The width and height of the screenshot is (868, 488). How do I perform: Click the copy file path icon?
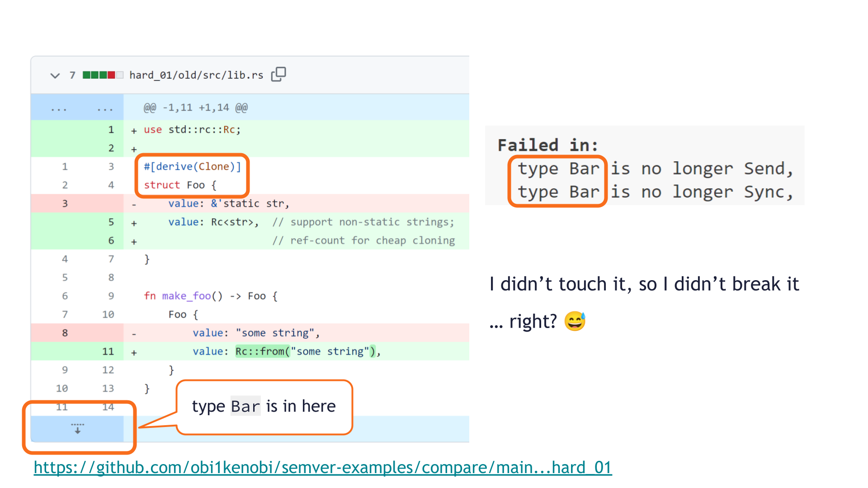point(279,74)
